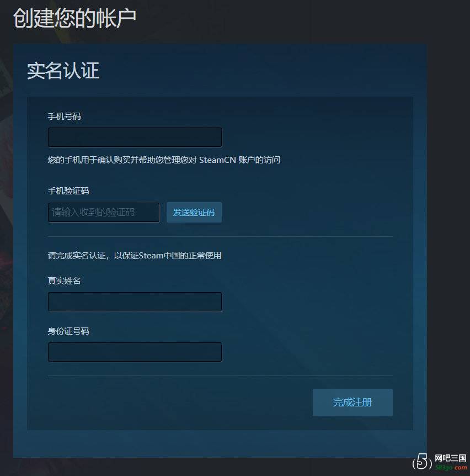Click the divider line above 完成注册
The width and height of the screenshot is (470, 476).
tap(220, 376)
